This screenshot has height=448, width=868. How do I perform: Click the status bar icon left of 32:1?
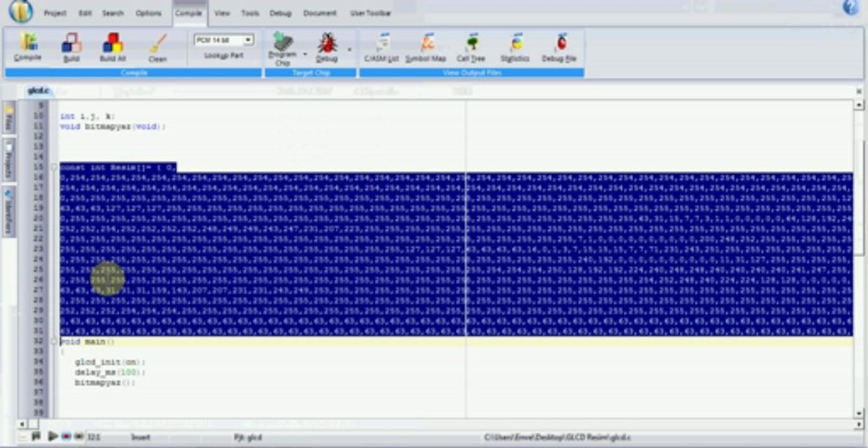coord(80,437)
